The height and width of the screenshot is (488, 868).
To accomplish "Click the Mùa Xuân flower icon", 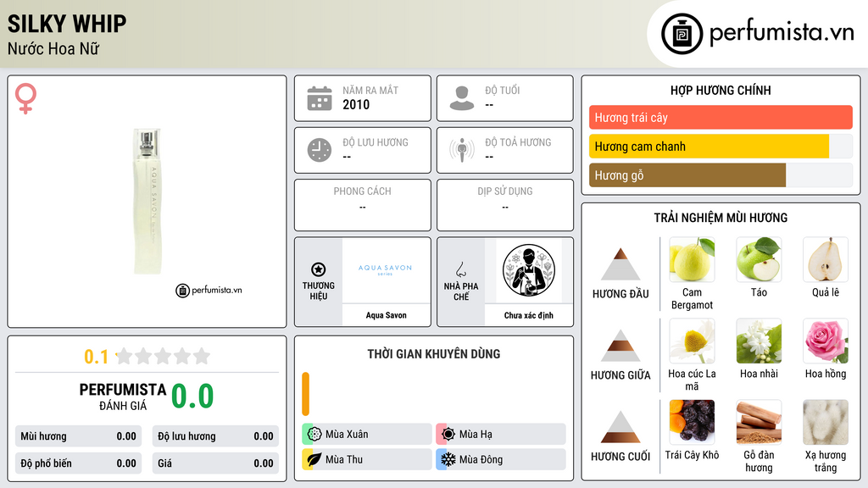I will coord(314,434).
